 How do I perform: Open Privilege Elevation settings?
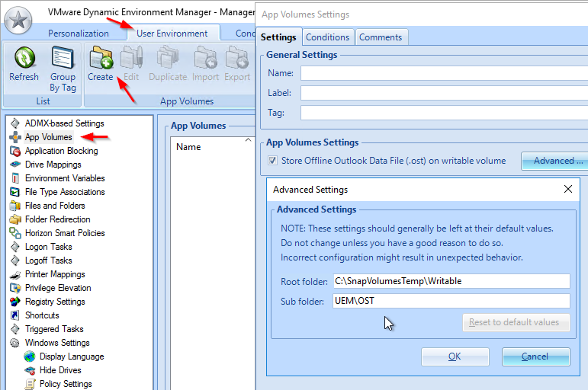(58, 288)
